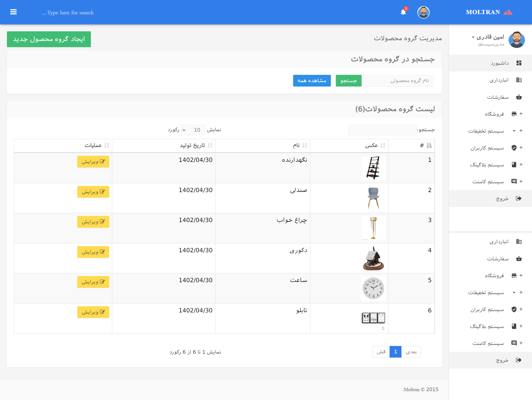This screenshot has width=532, height=400.
Task: Expand the first فروشگاه sidebar menu
Action: 494,114
